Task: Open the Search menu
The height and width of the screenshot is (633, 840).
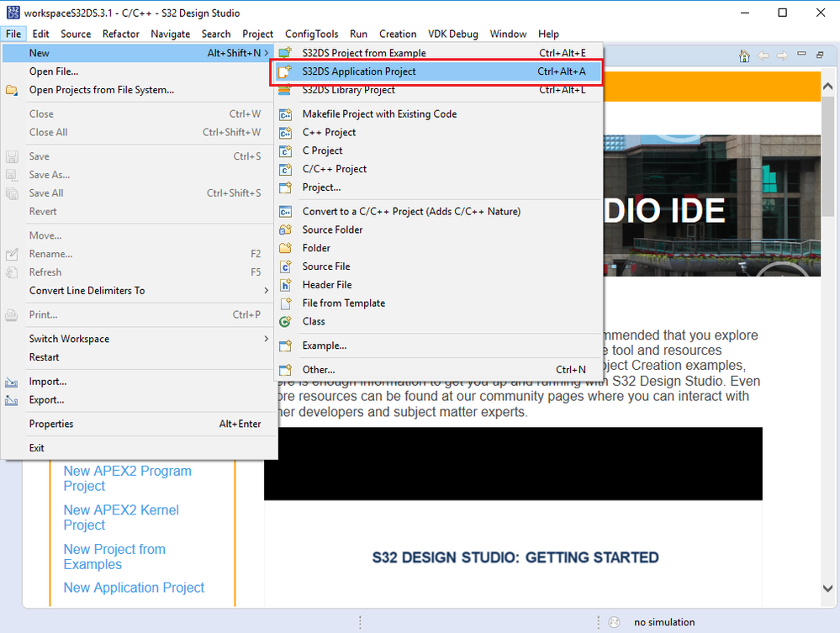Action: click(x=216, y=34)
